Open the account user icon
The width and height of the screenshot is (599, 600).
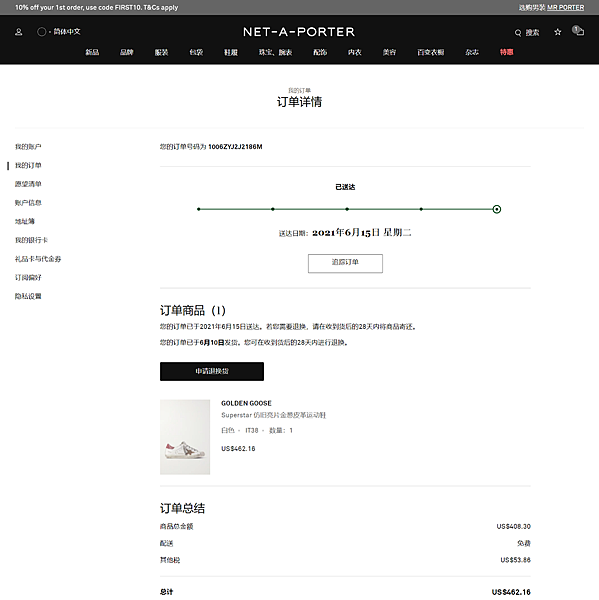[x=18, y=32]
